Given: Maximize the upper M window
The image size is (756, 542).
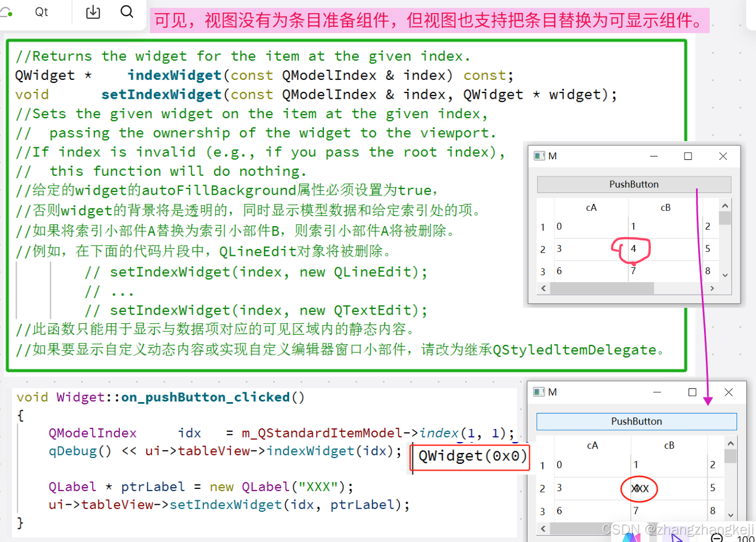Looking at the screenshot, I should click(x=688, y=156).
